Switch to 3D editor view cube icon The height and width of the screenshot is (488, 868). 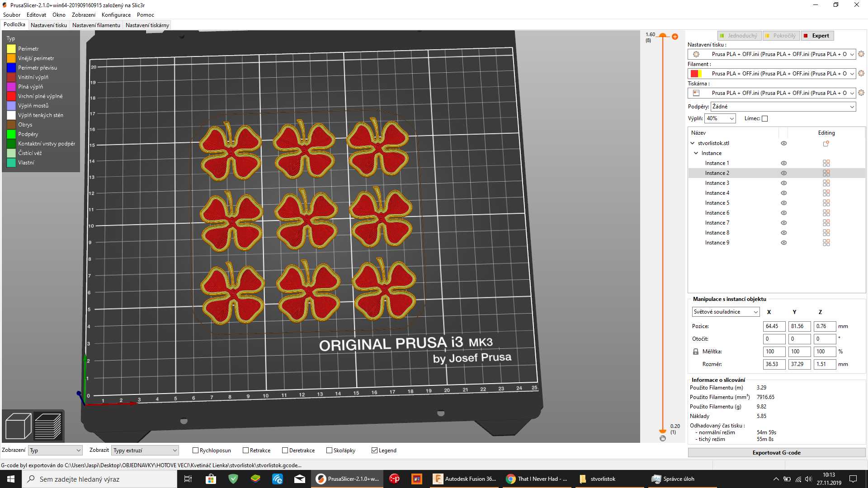click(18, 426)
